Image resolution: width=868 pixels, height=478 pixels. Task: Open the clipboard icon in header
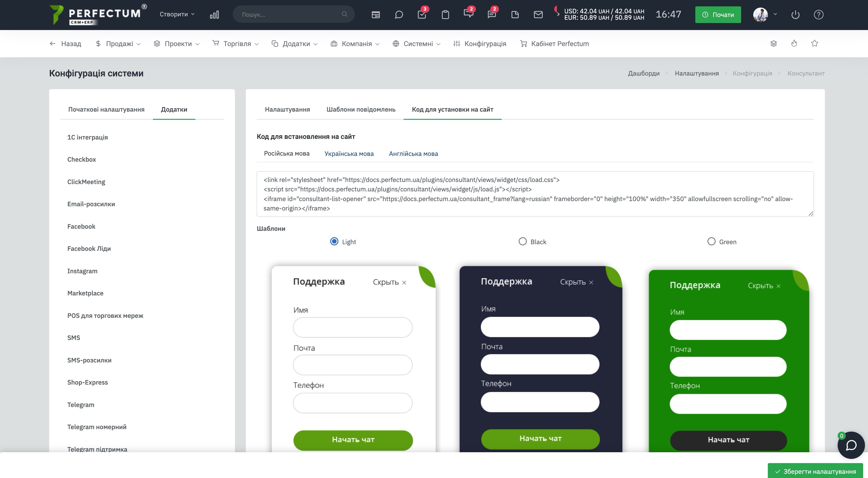(446, 15)
